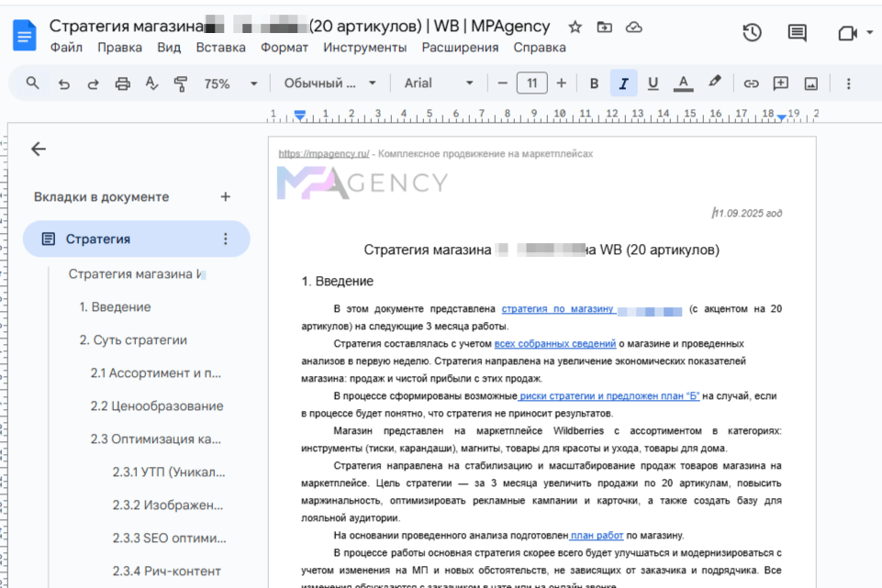Open version history clock icon
882x588 pixels.
[752, 33]
